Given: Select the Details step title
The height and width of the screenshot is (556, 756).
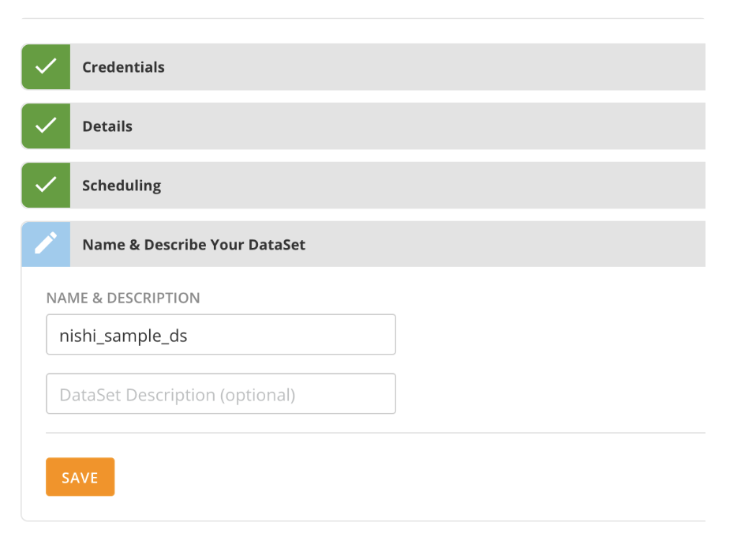Looking at the screenshot, I should (107, 126).
